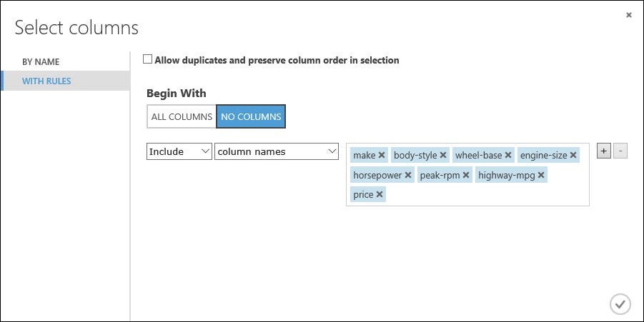Select NO COLUMNS as starting point
Image resolution: width=644 pixels, height=322 pixels.
click(x=251, y=116)
